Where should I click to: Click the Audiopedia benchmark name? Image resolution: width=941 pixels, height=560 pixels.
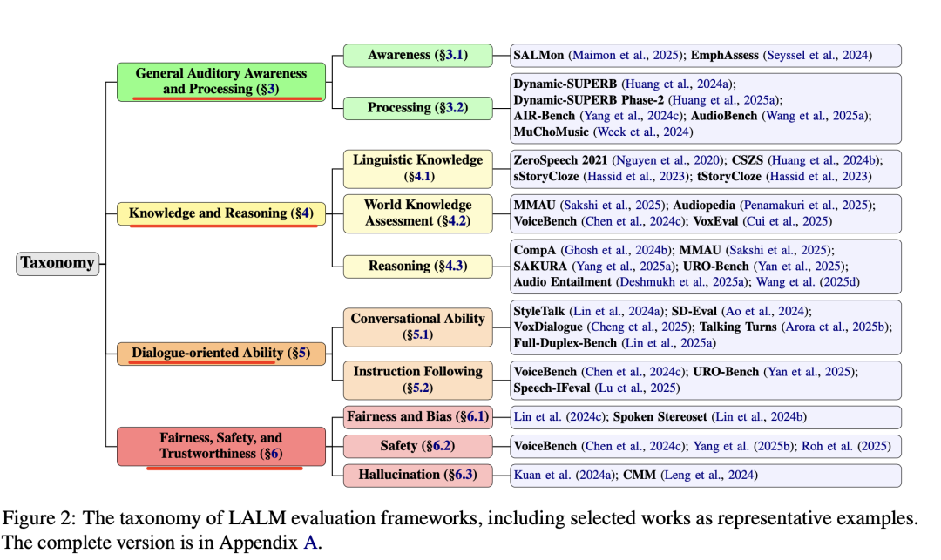click(x=704, y=205)
